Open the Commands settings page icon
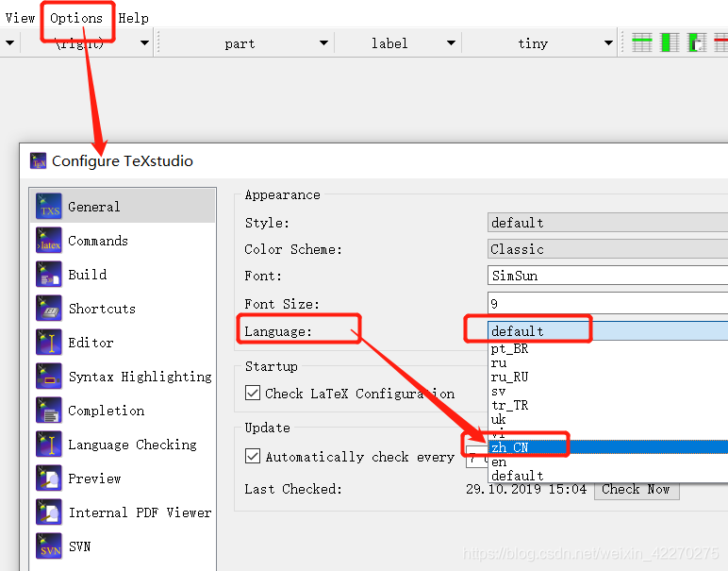The width and height of the screenshot is (728, 571). click(49, 241)
